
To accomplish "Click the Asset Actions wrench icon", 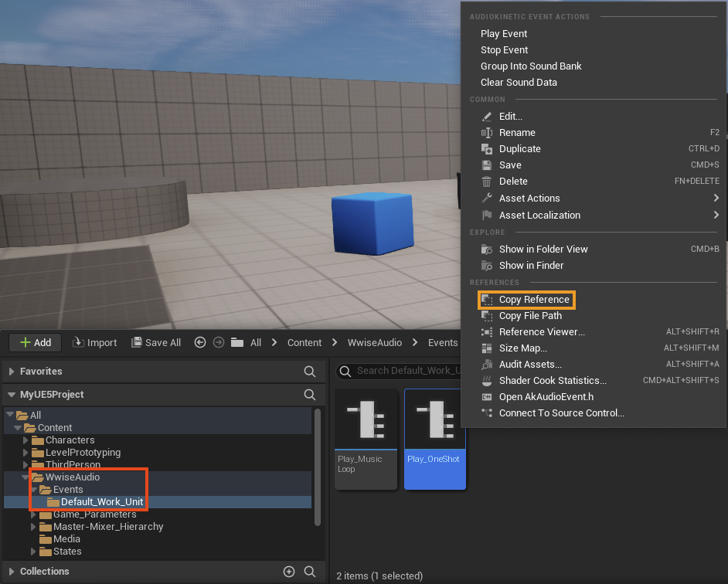I will 487,199.
